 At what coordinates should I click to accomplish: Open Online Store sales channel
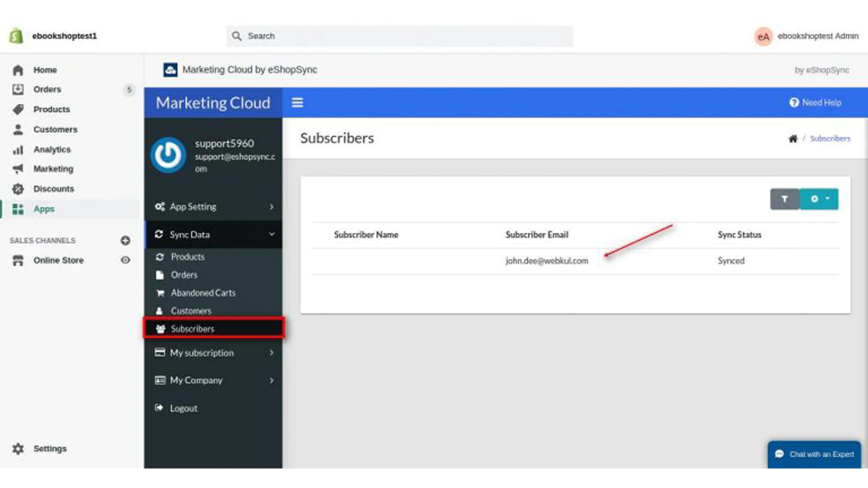pos(59,261)
